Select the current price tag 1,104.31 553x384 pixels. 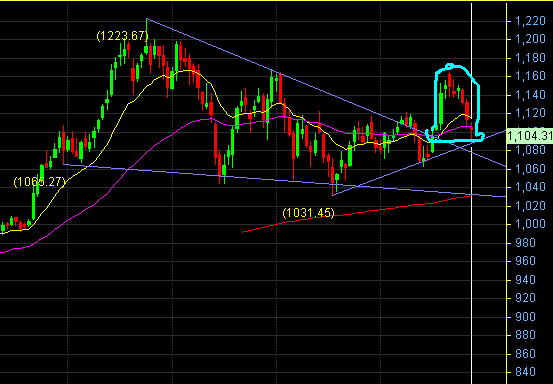pos(530,136)
